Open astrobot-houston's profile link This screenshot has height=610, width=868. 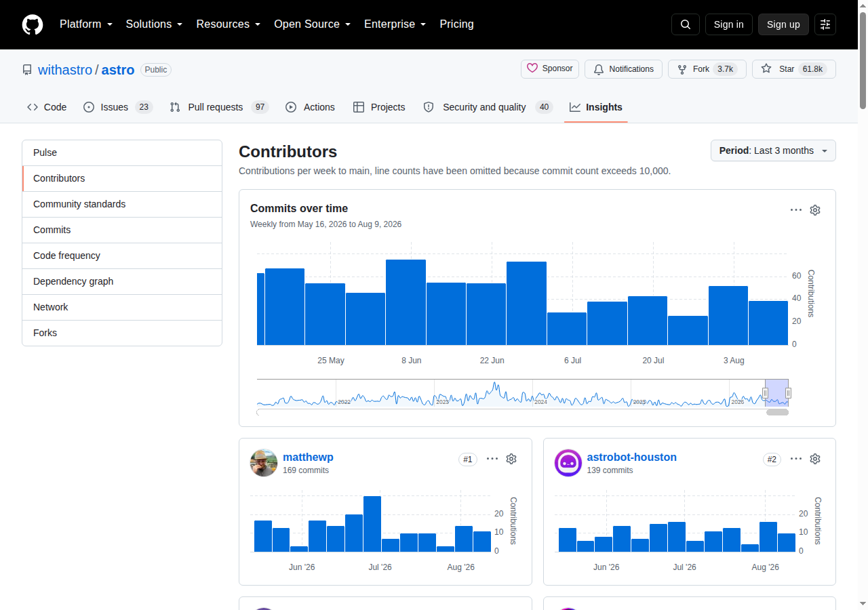coord(632,457)
